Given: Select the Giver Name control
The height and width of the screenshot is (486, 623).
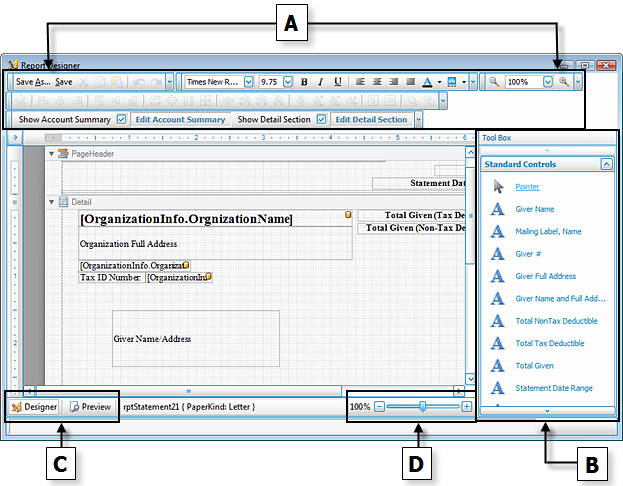Looking at the screenshot, I should click(535, 209).
